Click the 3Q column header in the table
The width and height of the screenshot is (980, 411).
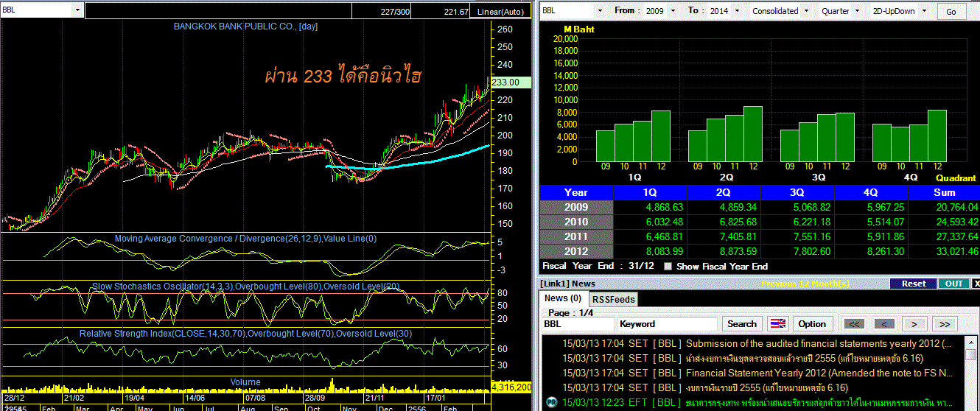click(797, 193)
